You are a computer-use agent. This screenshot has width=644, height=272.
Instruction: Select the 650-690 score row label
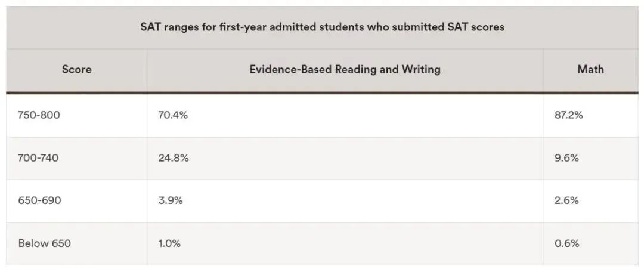click(x=39, y=200)
